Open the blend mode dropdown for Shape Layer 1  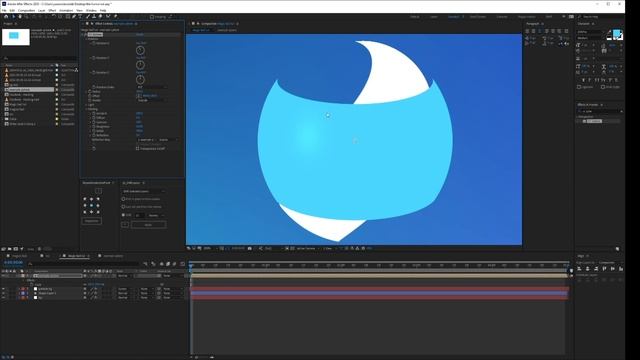[124, 293]
